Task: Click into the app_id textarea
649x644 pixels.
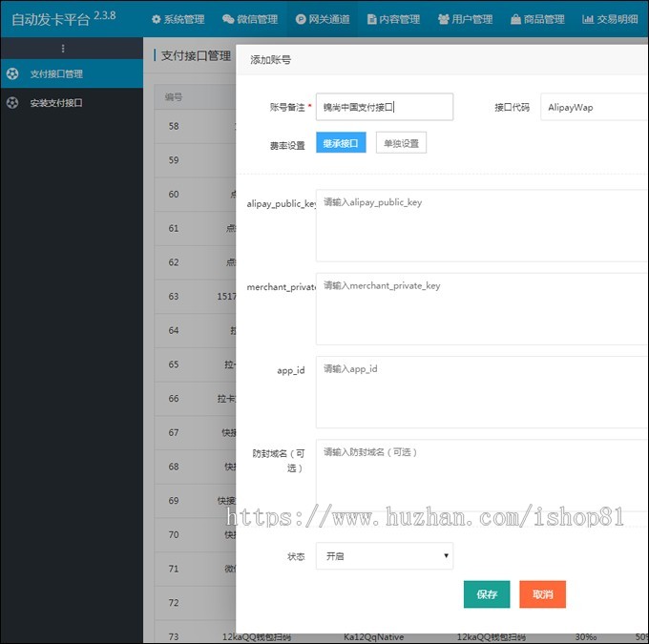Action: (x=482, y=392)
